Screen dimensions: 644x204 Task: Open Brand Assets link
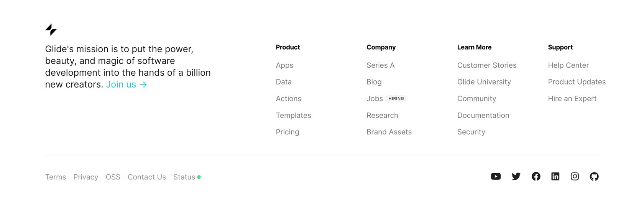tap(389, 132)
